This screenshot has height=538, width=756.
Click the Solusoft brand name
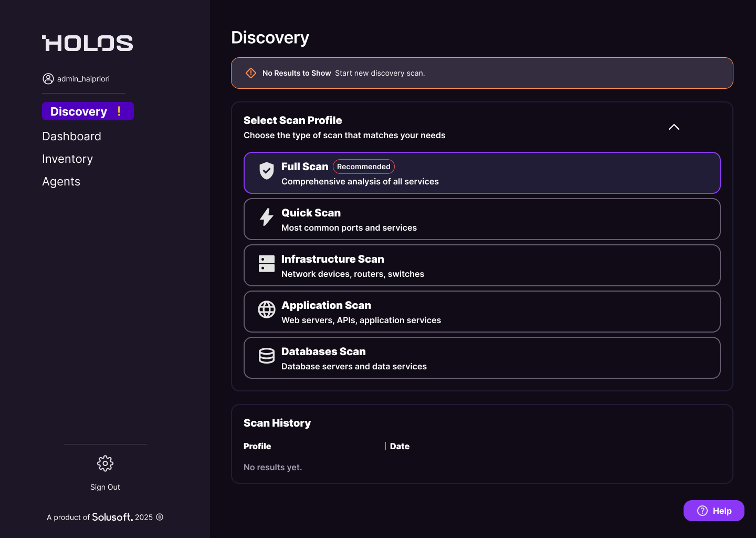click(x=112, y=517)
